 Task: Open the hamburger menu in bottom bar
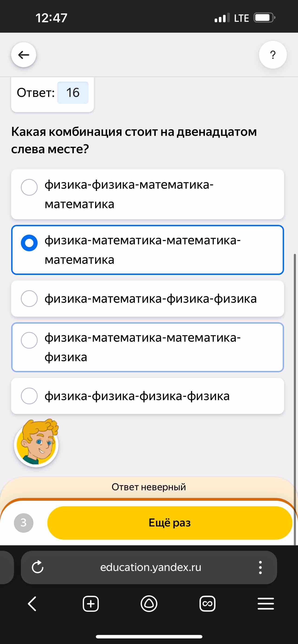(x=266, y=604)
